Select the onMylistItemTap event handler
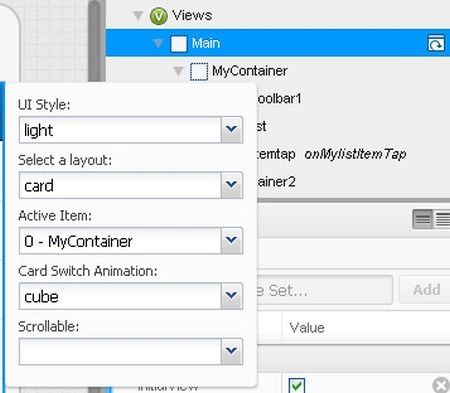Viewport: 450px width, 393px height. pos(355,154)
